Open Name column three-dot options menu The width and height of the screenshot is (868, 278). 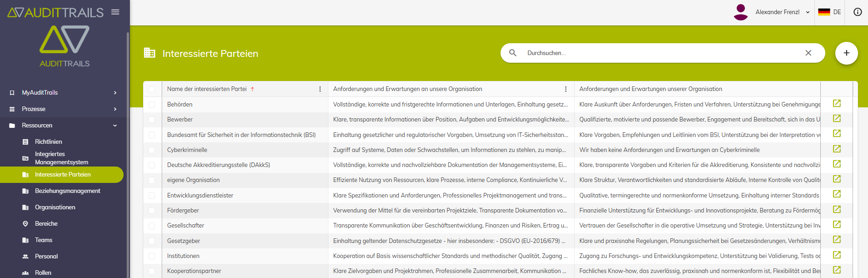click(x=320, y=89)
